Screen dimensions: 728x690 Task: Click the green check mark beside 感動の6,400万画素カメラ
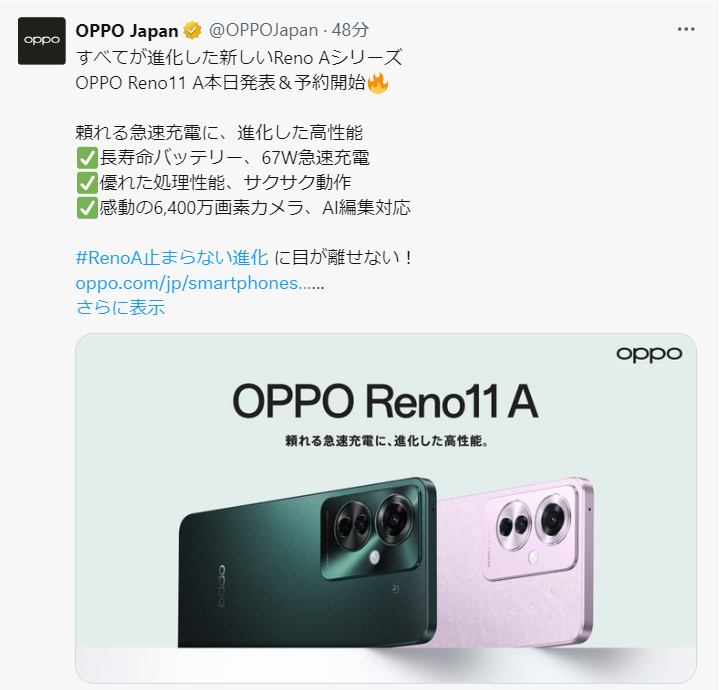click(x=87, y=208)
